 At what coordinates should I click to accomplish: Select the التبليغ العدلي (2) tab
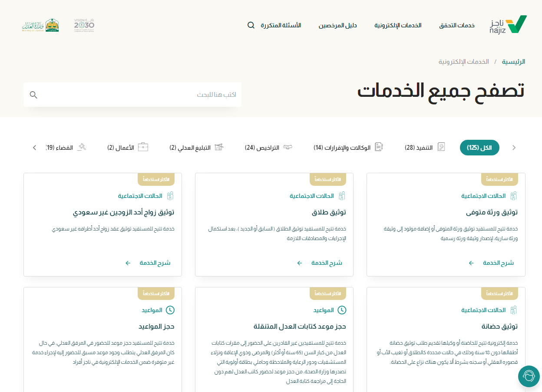196,148
